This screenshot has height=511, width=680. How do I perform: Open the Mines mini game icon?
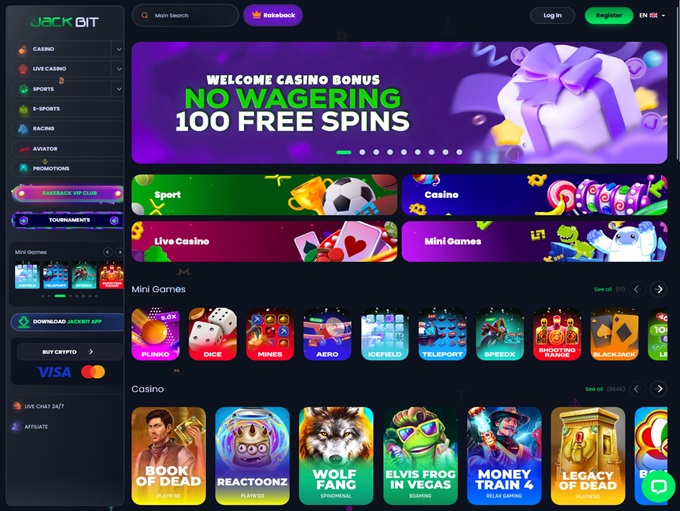tap(270, 334)
